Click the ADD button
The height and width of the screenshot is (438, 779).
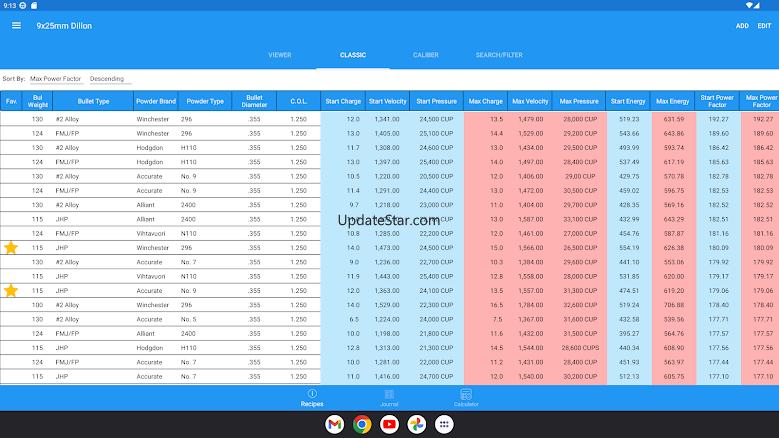[742, 26]
